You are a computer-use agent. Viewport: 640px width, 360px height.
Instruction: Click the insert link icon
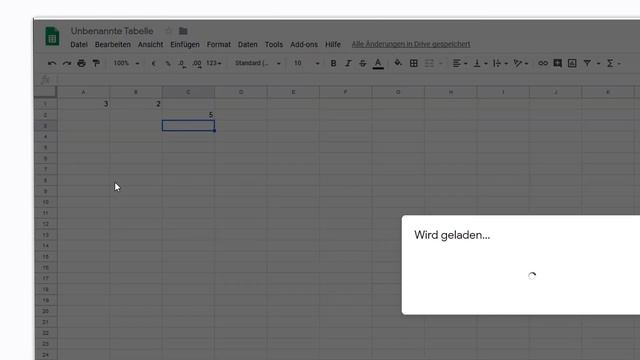click(x=542, y=63)
